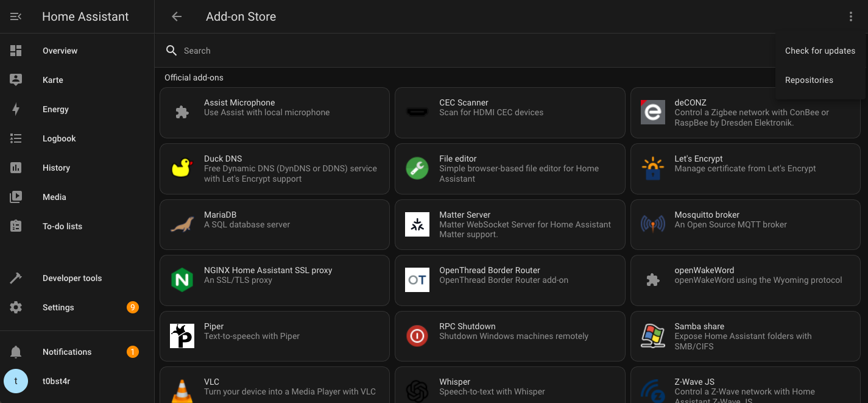Click the 'OpenThread Border Router add-on' description
This screenshot has width=868, height=403.
coord(504,280)
